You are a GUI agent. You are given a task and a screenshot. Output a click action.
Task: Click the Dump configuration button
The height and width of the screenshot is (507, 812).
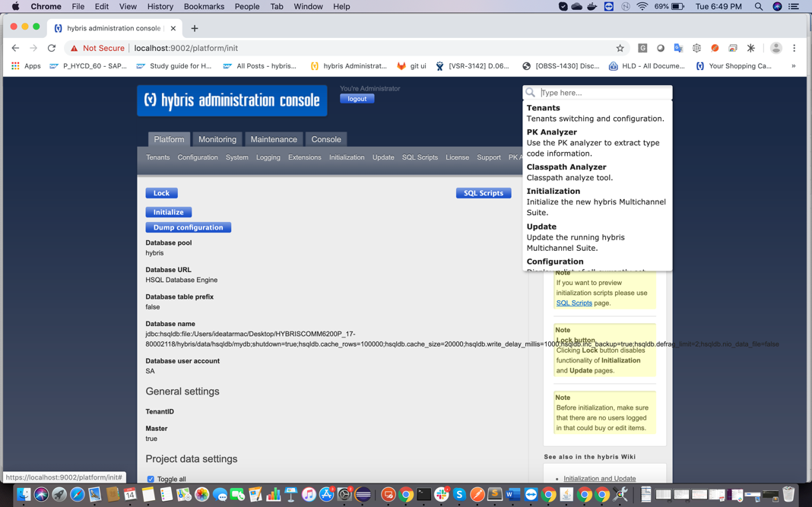tap(188, 227)
